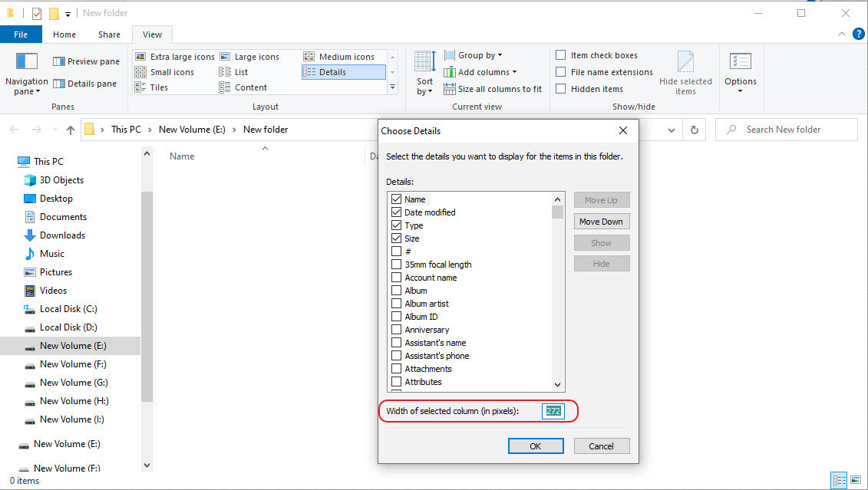Click the Sort by icon
Viewport: 868px width, 490px height.
click(424, 63)
